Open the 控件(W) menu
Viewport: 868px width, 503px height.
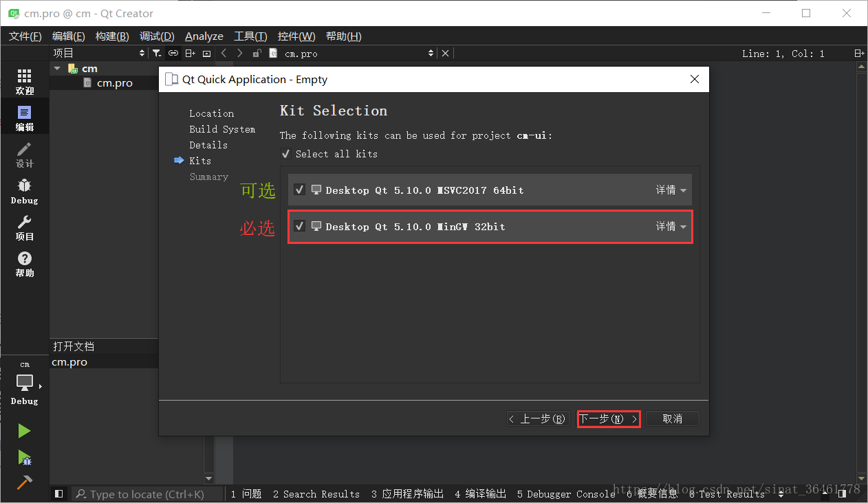[x=296, y=36]
